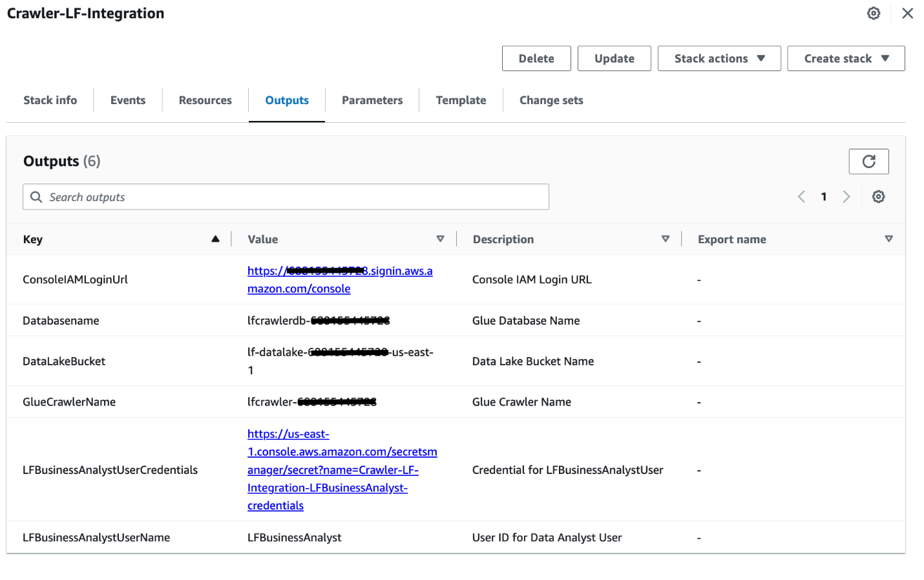The image size is (924, 580).
Task: Open stack settings gear icon
Action: click(874, 13)
